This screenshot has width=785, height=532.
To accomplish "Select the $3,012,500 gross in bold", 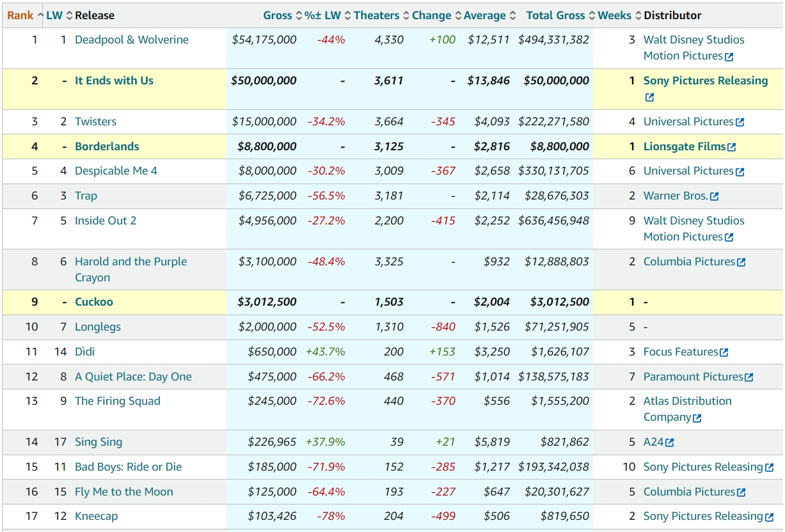I will point(267,302).
